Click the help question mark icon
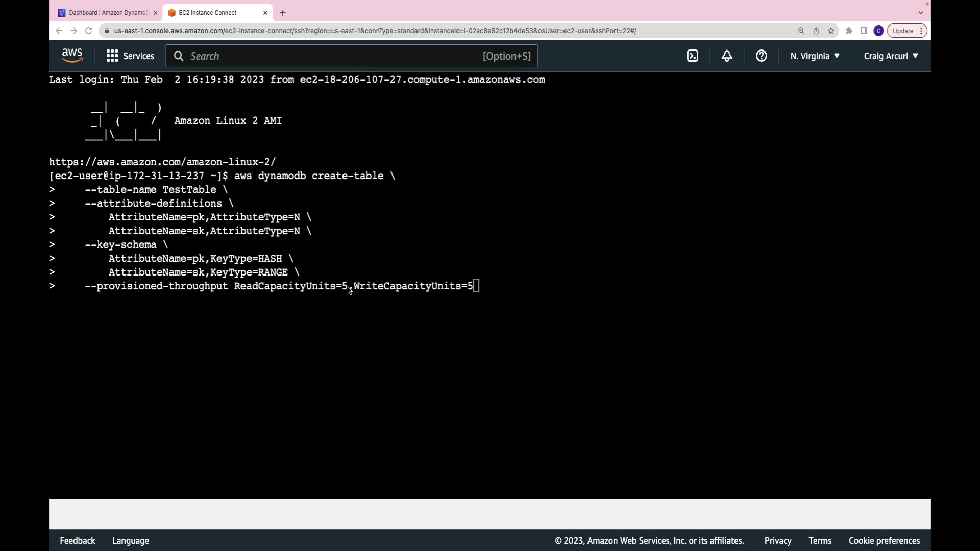 [761, 56]
